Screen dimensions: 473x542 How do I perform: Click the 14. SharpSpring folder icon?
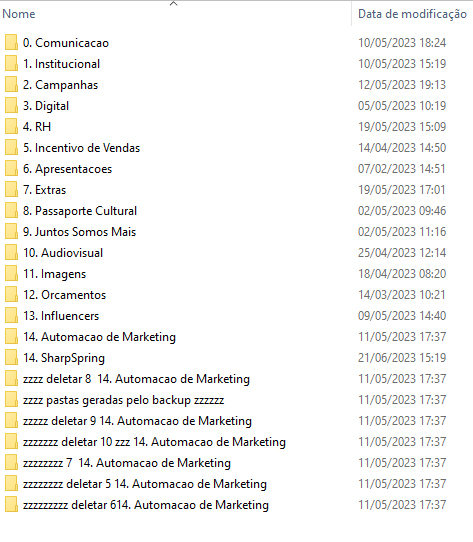click(11, 358)
